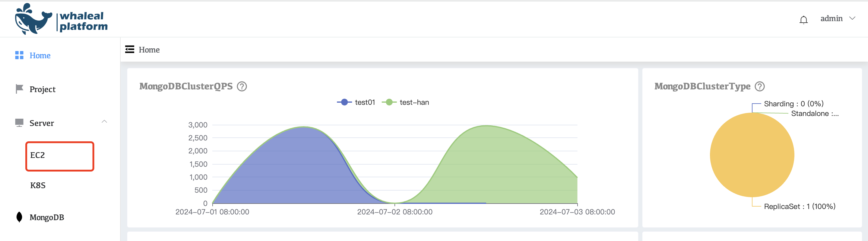
Task: Click the MongoDBClusterType title
Action: click(702, 86)
